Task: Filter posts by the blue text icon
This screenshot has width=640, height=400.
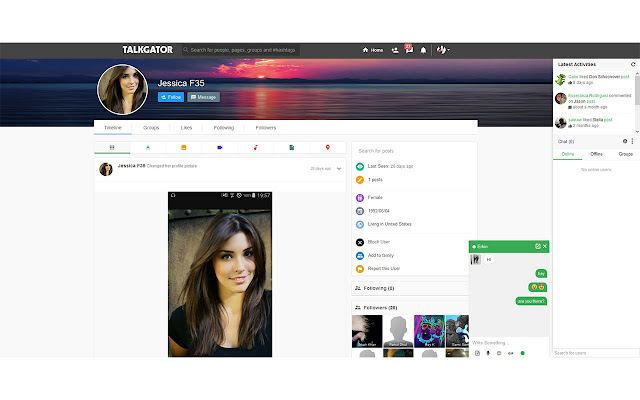Action: 148,147
